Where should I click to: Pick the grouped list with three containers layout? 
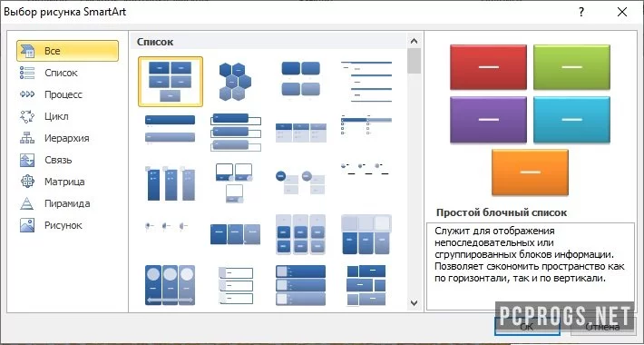[300, 234]
